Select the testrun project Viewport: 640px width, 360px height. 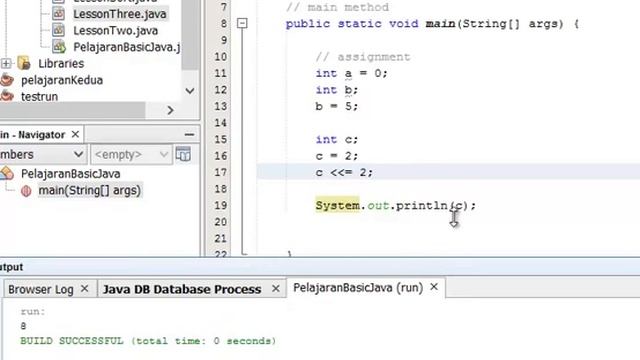coord(39,97)
